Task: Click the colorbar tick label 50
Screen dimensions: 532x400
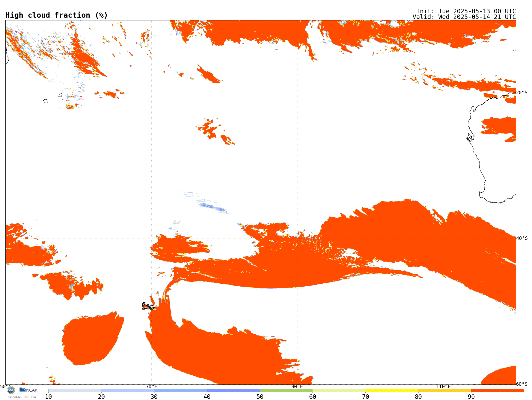Action: [x=260, y=397]
